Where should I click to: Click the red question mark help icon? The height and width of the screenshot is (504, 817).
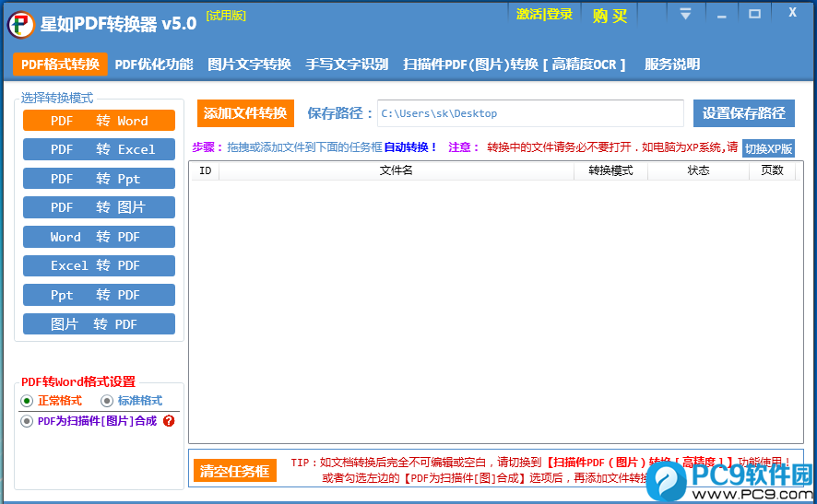[169, 421]
